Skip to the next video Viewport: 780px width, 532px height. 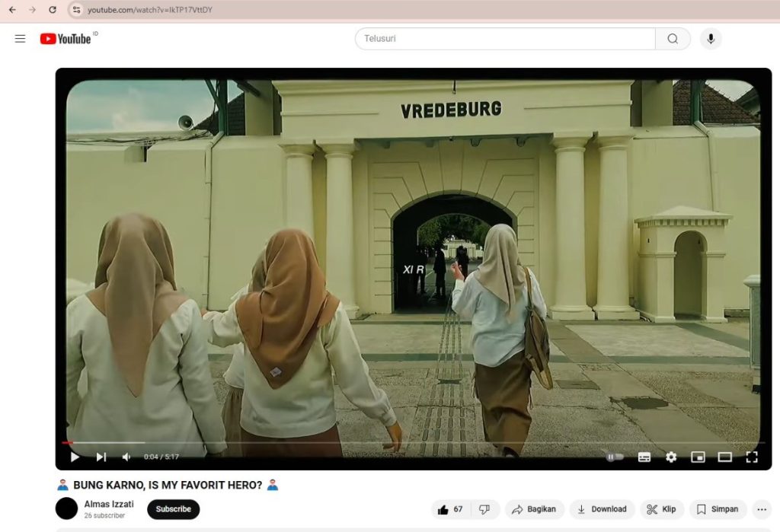click(x=101, y=457)
